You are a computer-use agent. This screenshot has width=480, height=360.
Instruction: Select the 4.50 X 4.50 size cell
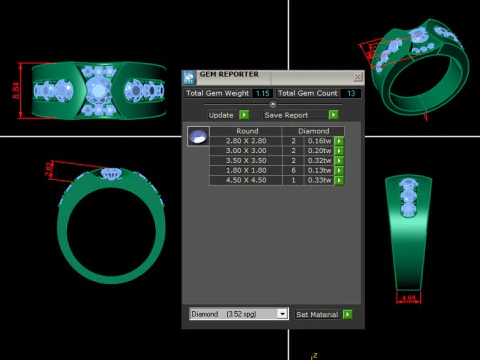click(246, 180)
